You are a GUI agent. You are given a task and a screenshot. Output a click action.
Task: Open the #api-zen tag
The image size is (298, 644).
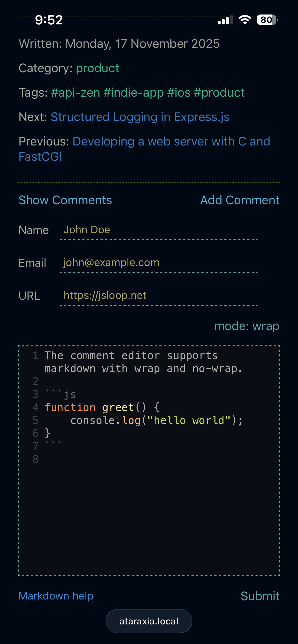(x=75, y=93)
